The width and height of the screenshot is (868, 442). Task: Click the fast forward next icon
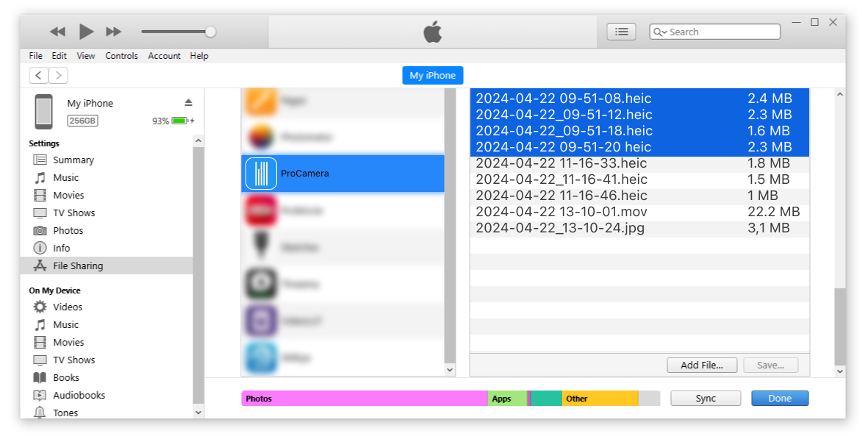(x=113, y=32)
